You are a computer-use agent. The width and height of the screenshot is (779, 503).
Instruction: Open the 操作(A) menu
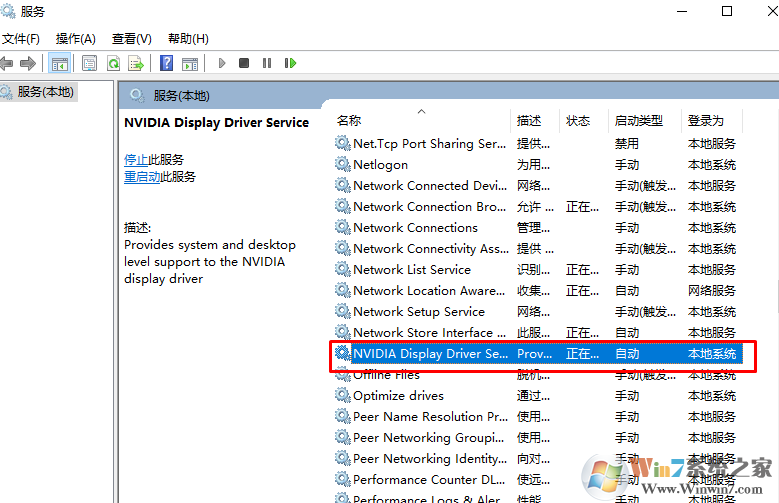click(x=75, y=38)
